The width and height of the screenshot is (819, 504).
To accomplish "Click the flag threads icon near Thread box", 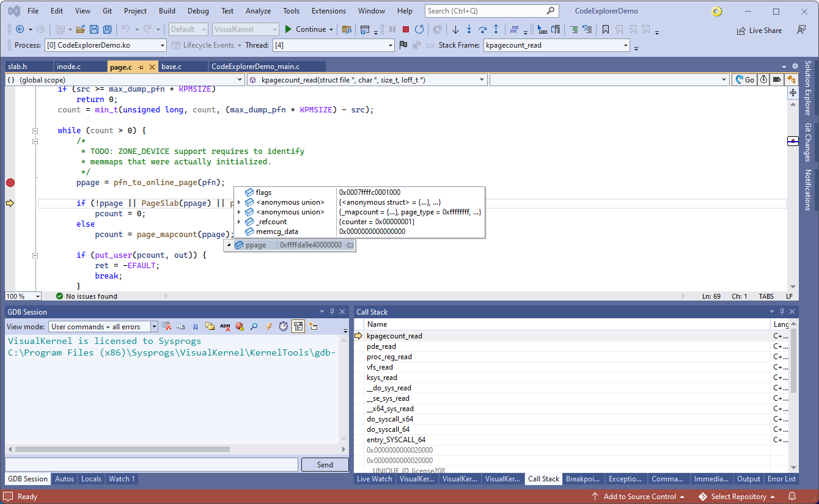I will click(403, 45).
